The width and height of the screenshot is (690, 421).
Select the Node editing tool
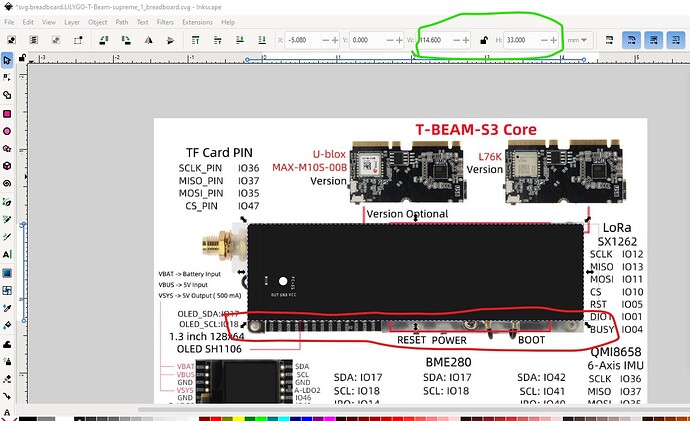(x=7, y=78)
